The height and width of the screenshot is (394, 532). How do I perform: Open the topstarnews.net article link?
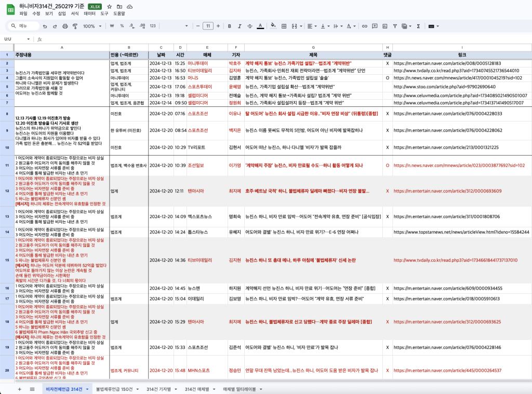click(x=461, y=232)
